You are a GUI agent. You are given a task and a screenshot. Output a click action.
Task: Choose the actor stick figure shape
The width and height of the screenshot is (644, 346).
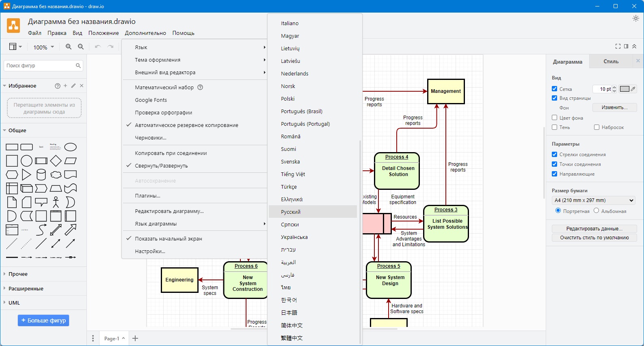pyautogui.click(x=56, y=202)
